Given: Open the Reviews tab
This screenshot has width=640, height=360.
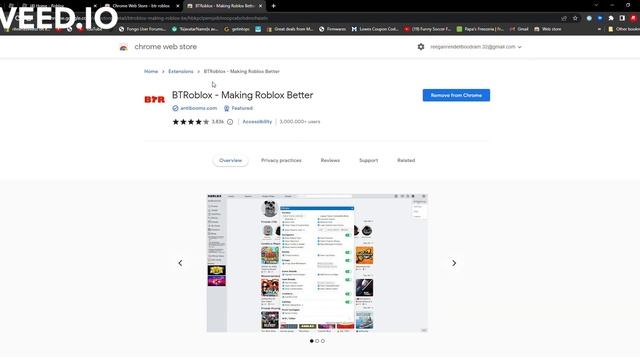Looking at the screenshot, I should 330,160.
